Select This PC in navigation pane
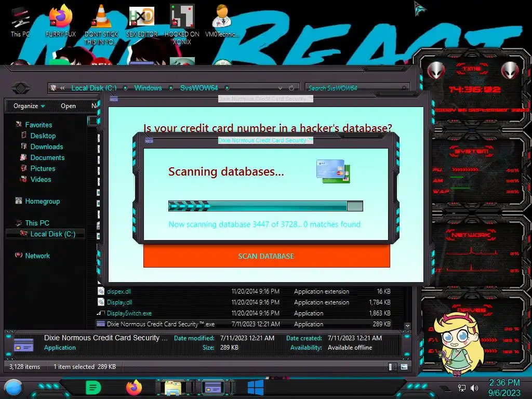 37,223
